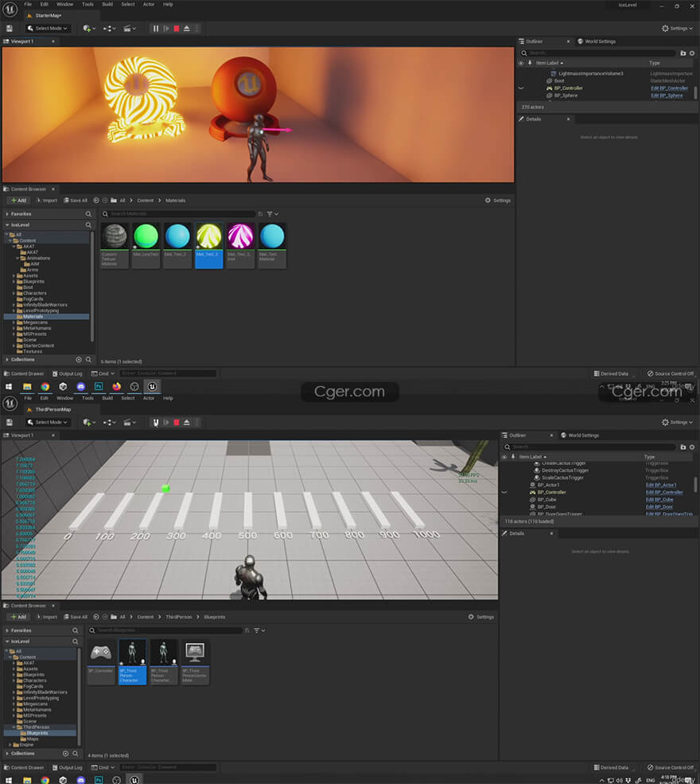The image size is (700, 784).
Task: Select the gray Custom Texture Material thumbnail
Action: point(115,245)
